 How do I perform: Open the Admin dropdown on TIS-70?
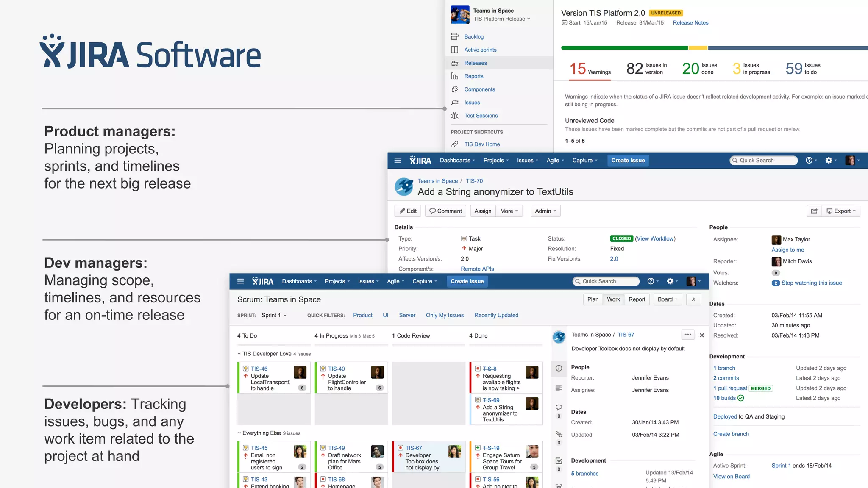click(x=545, y=211)
